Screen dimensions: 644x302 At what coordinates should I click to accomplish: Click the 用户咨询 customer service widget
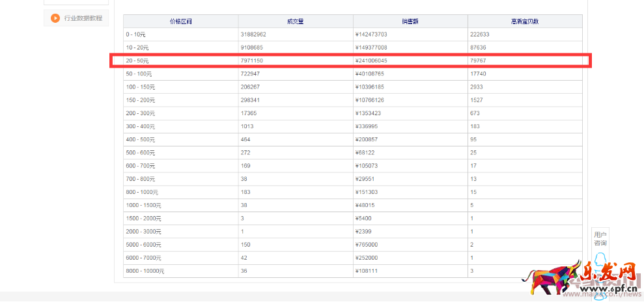coord(600,239)
